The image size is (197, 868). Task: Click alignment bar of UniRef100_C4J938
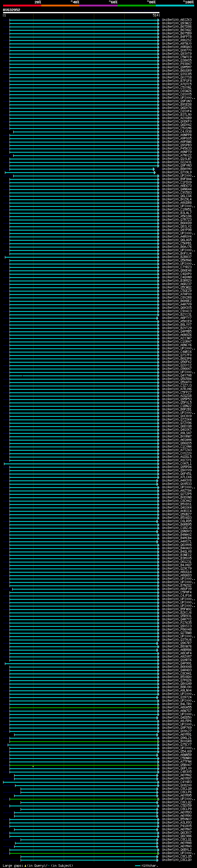[x=86, y=132]
